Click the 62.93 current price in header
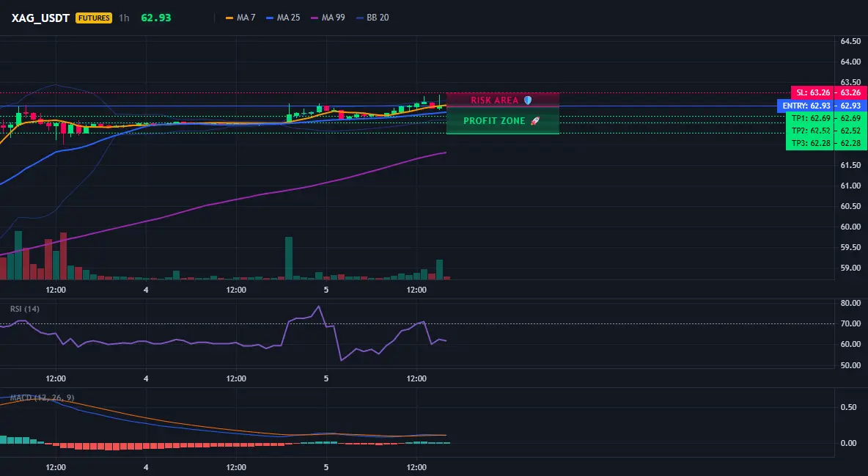 pos(155,18)
